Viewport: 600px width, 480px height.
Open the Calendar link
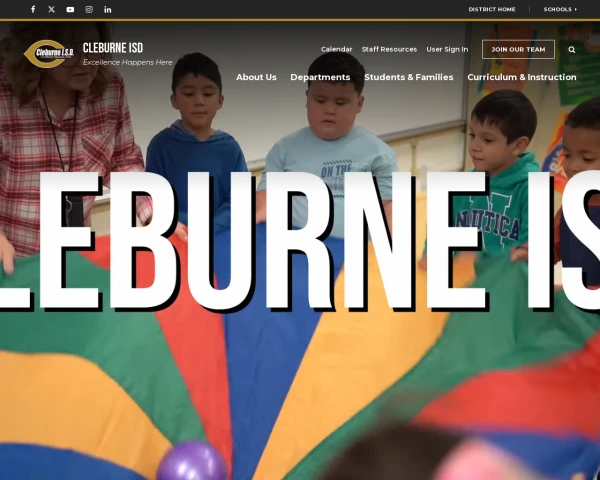[x=336, y=49]
